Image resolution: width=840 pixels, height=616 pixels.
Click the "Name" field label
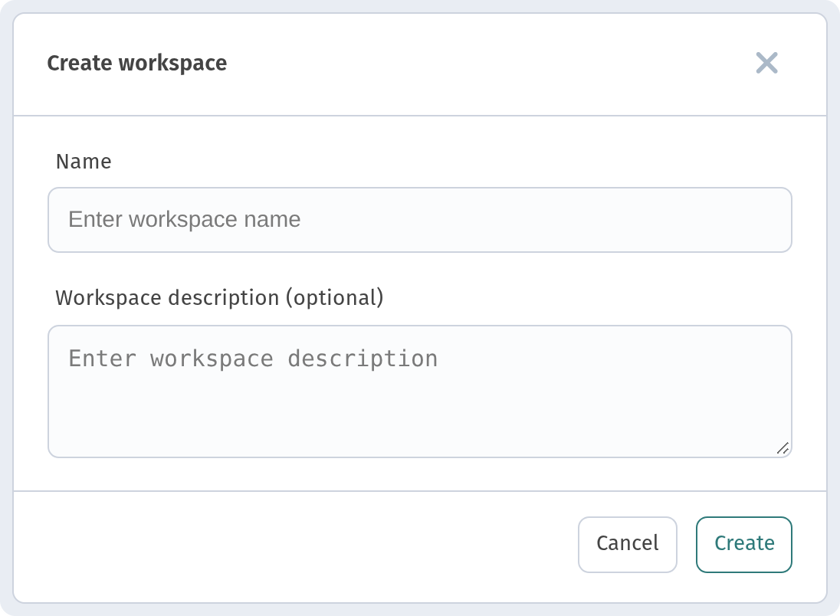click(84, 161)
